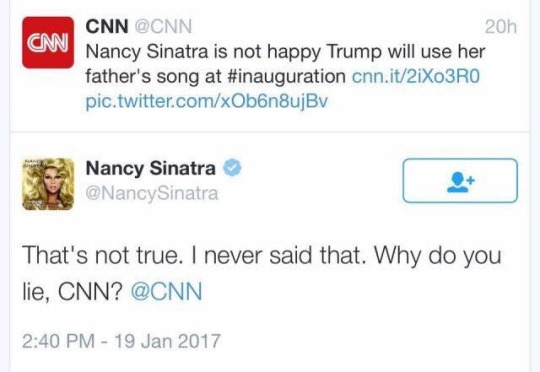Open the pic.twitter.com/xOb6n8ujBv picture link
Screen dimensions: 540x372
[207, 102]
